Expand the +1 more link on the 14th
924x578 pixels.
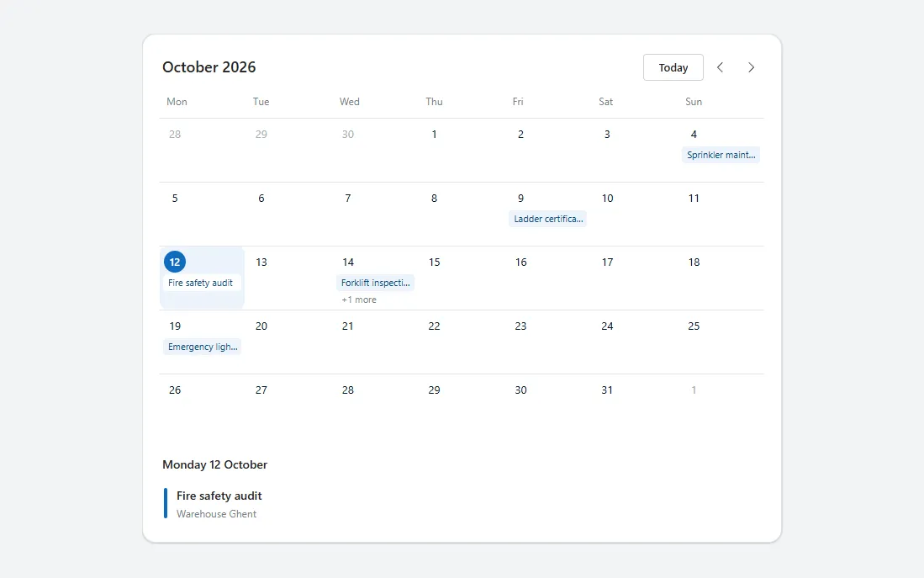359,300
